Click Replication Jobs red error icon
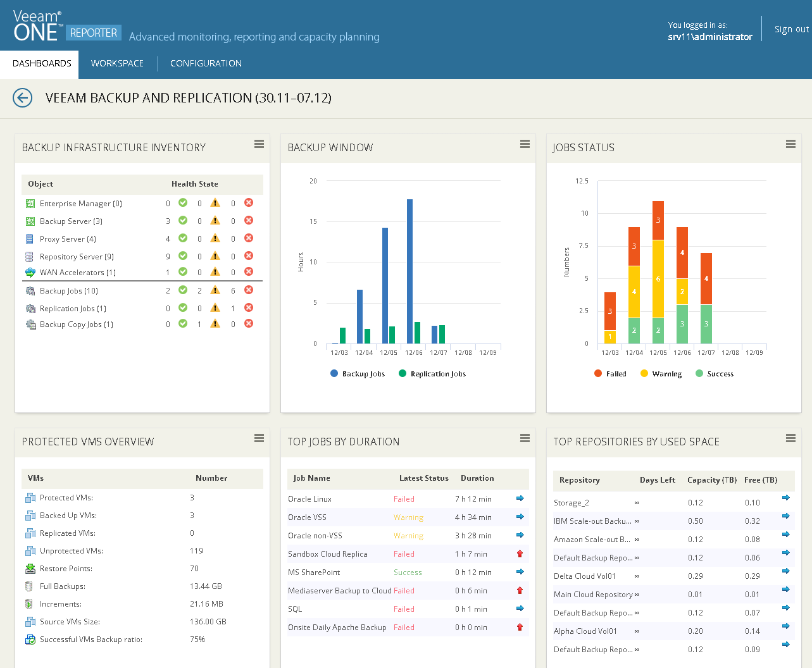Viewport: 812px width, 668px height. (249, 307)
